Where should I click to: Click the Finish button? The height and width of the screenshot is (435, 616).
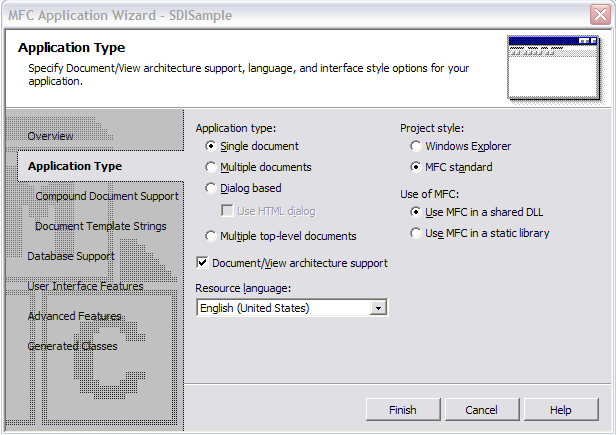pos(403,410)
